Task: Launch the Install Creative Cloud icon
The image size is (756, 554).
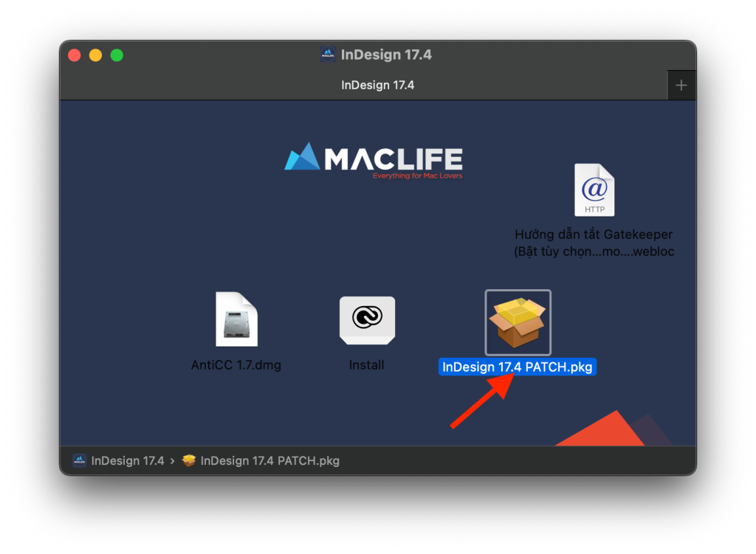Action: pyautogui.click(x=366, y=319)
